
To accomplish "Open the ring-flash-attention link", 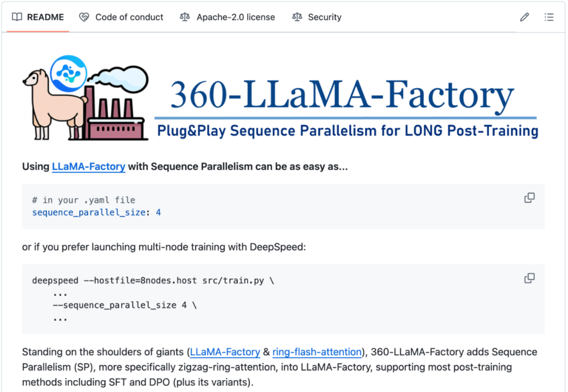I will pyautogui.click(x=317, y=352).
